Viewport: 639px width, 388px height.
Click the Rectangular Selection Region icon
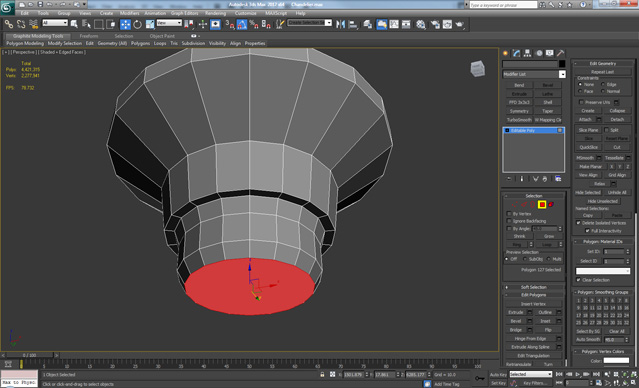(99, 24)
